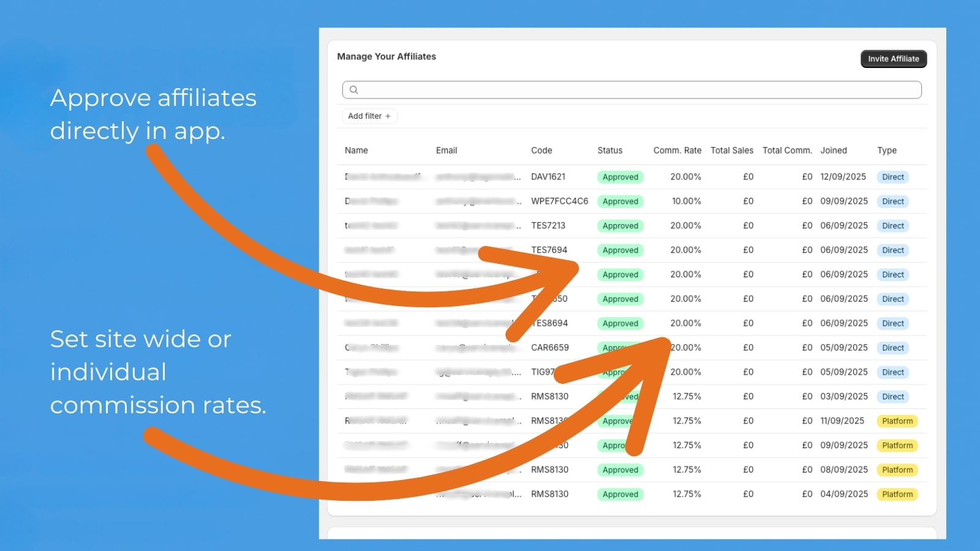Viewport: 980px width, 551px height.
Task: Click the Code column header
Action: 541,151
